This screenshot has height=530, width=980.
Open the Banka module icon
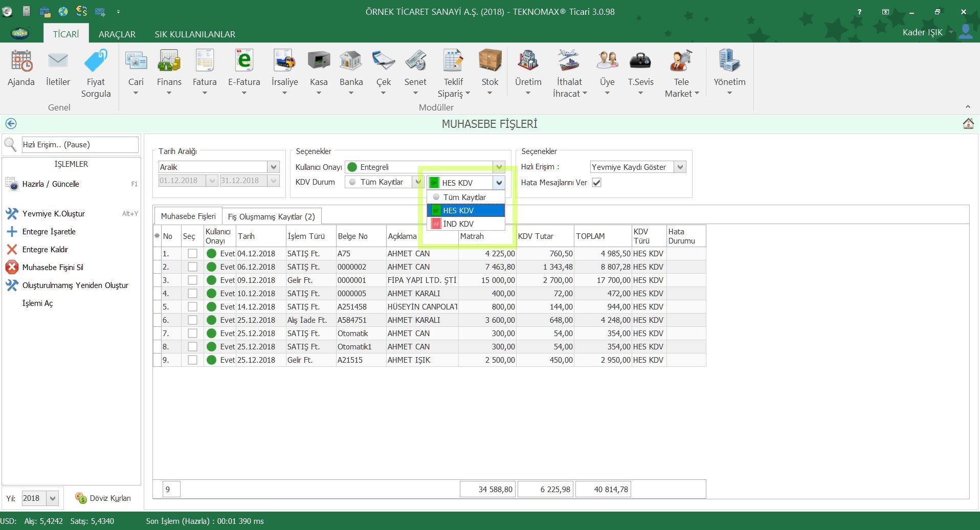[351, 61]
